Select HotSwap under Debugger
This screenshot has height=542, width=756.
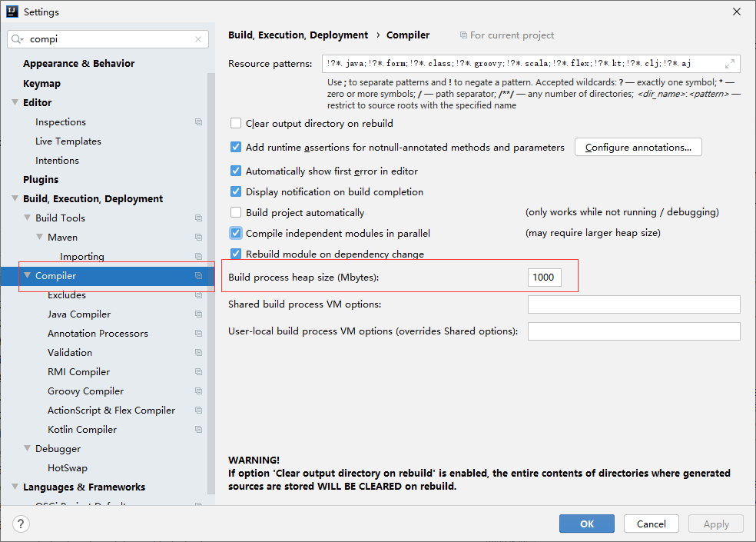point(68,468)
